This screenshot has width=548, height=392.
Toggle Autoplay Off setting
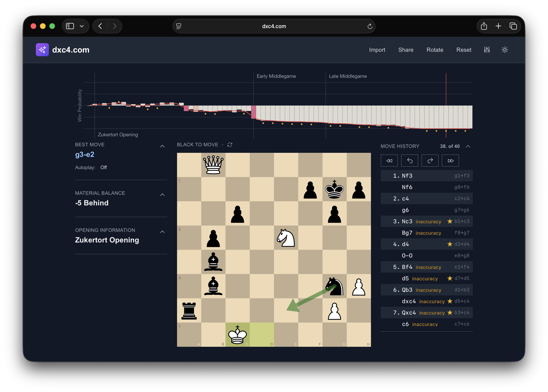103,167
